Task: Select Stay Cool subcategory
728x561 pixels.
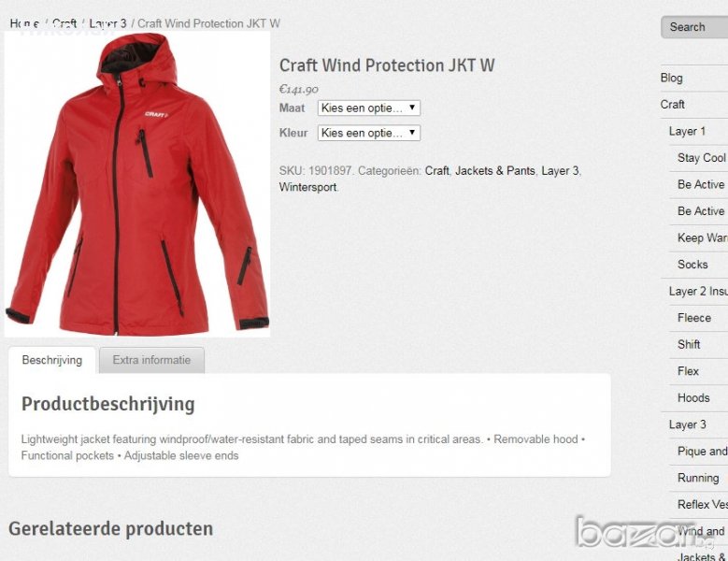Action: (x=702, y=158)
